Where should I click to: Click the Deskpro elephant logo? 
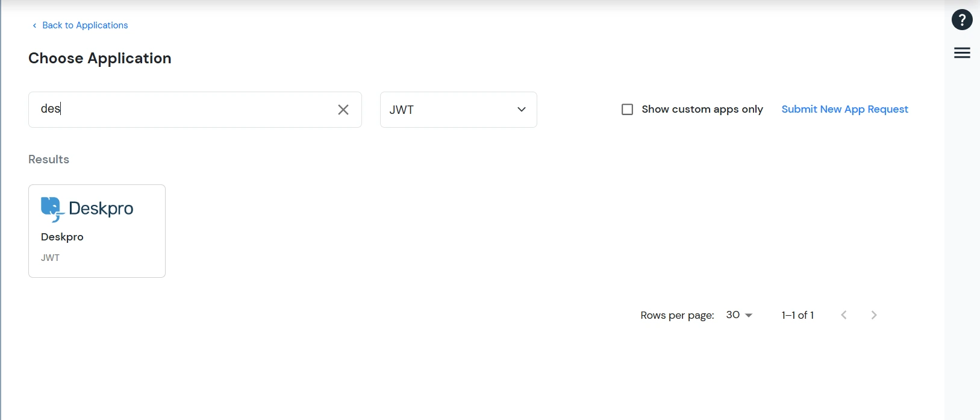[52, 209]
